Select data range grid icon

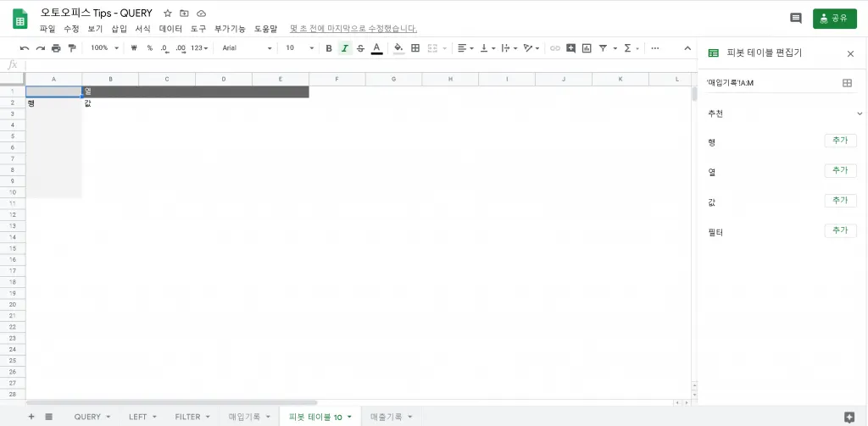847,83
